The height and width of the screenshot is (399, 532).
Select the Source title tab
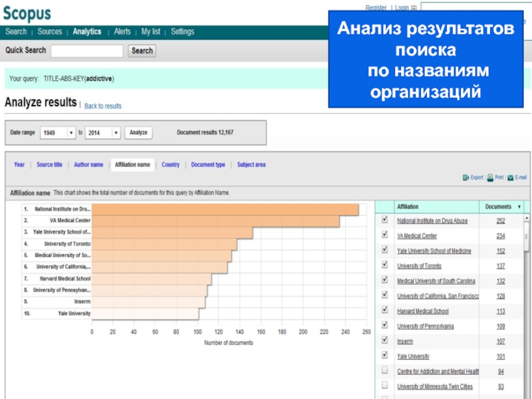[x=49, y=165]
